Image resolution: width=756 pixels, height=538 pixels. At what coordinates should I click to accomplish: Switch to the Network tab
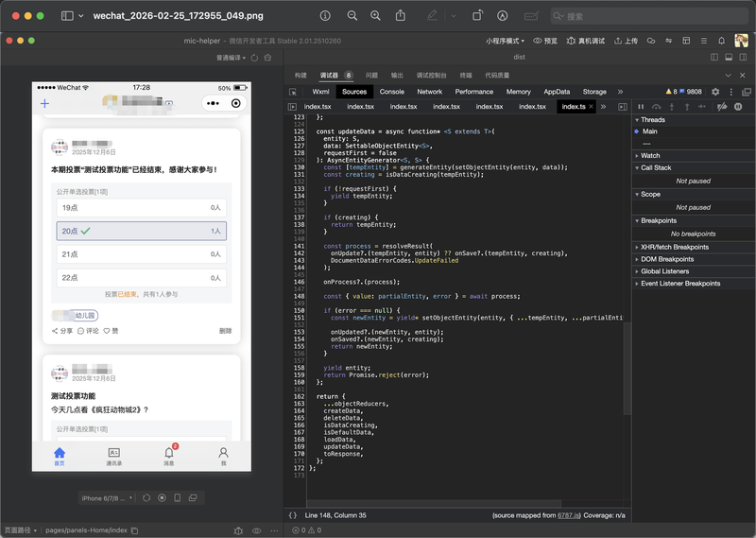coord(429,92)
